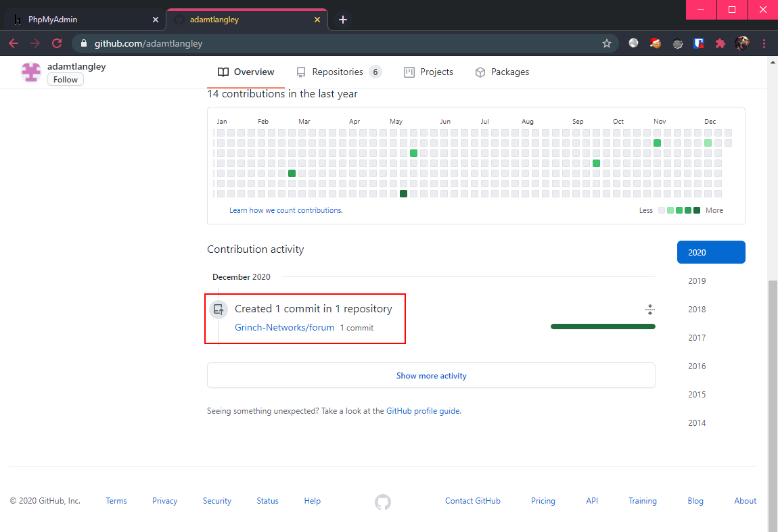Go back using the browser back arrow
The width and height of the screenshot is (778, 532).
click(x=14, y=44)
